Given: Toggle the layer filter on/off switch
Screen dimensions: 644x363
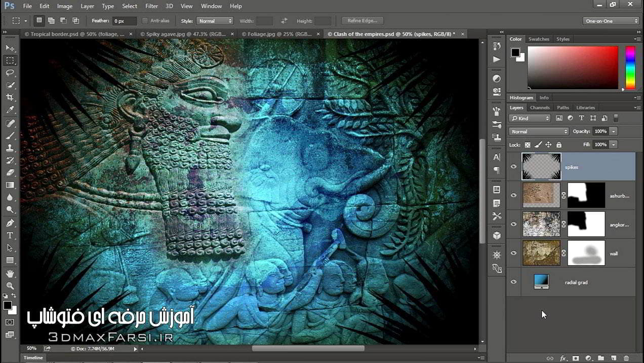Looking at the screenshot, I should (616, 118).
